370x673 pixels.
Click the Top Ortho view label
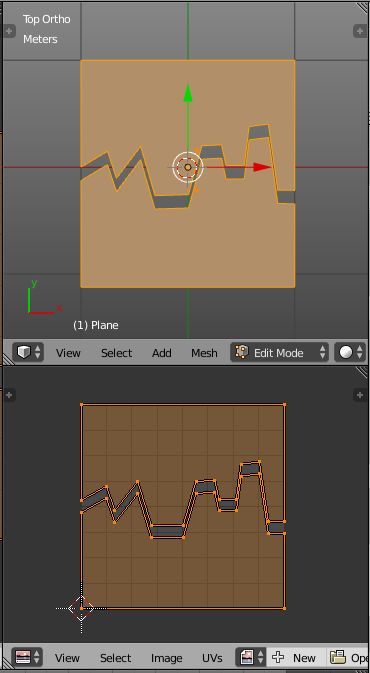46,19
